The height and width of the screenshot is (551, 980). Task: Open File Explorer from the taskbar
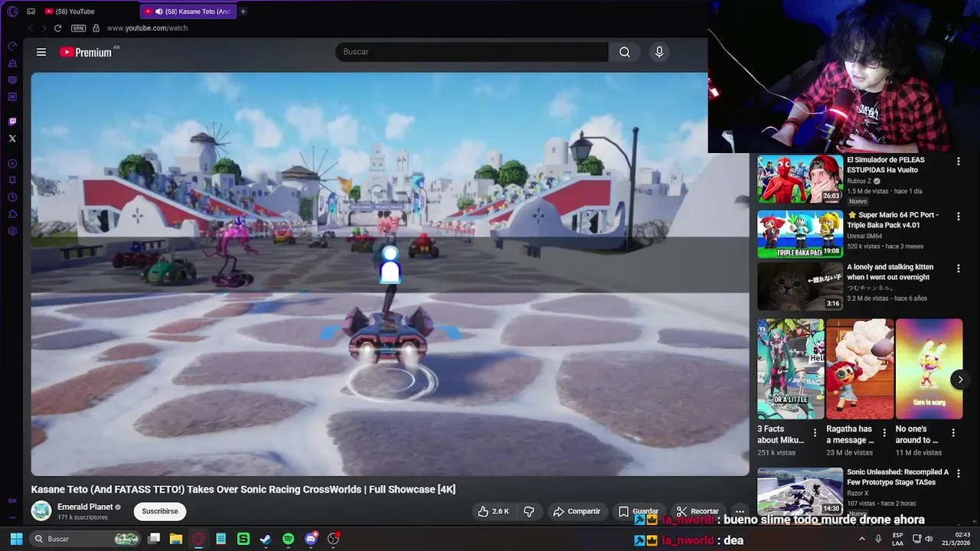[175, 539]
